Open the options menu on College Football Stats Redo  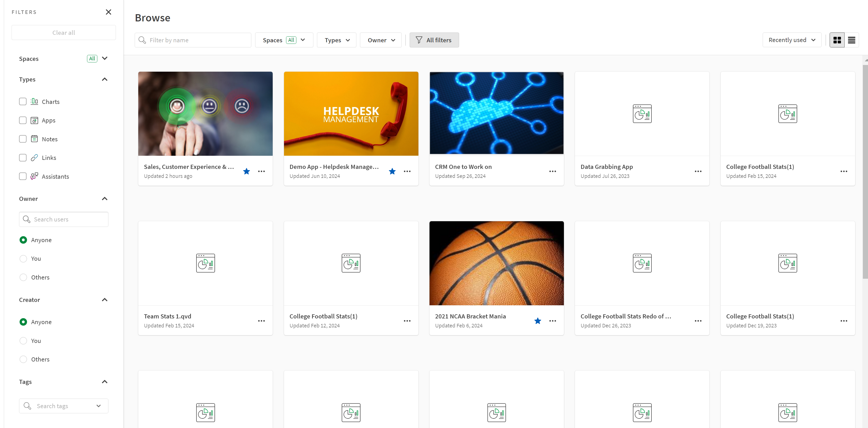698,321
